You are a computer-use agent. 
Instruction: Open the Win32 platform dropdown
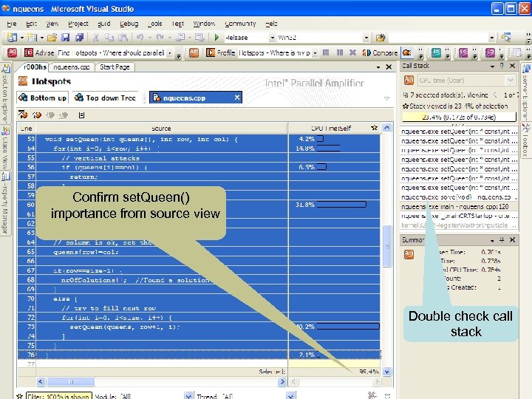click(x=366, y=38)
